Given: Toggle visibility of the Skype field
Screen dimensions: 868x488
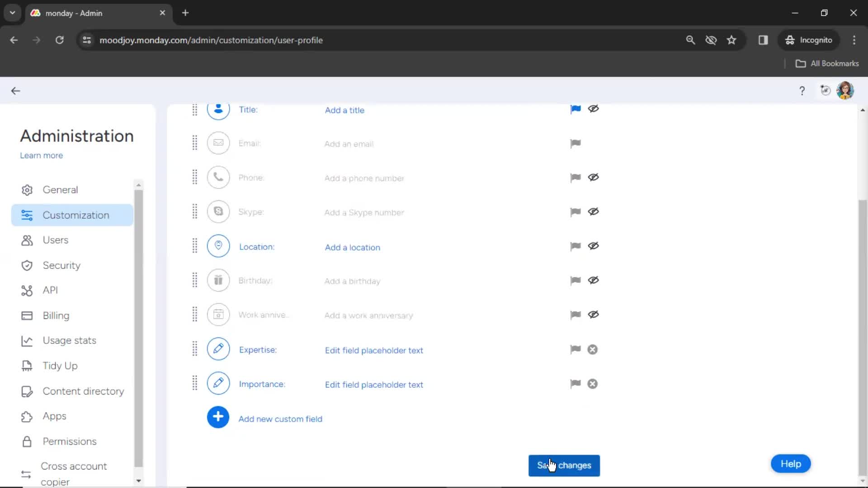Looking at the screenshot, I should 594,211.
